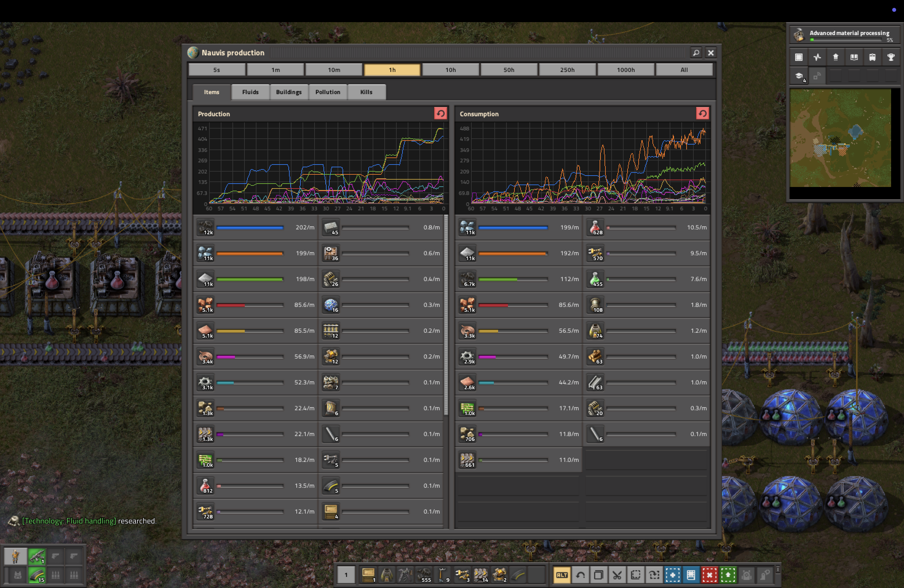Toggle the green science pack 7.6/m row
This screenshot has width=904, height=588.
tap(646, 279)
